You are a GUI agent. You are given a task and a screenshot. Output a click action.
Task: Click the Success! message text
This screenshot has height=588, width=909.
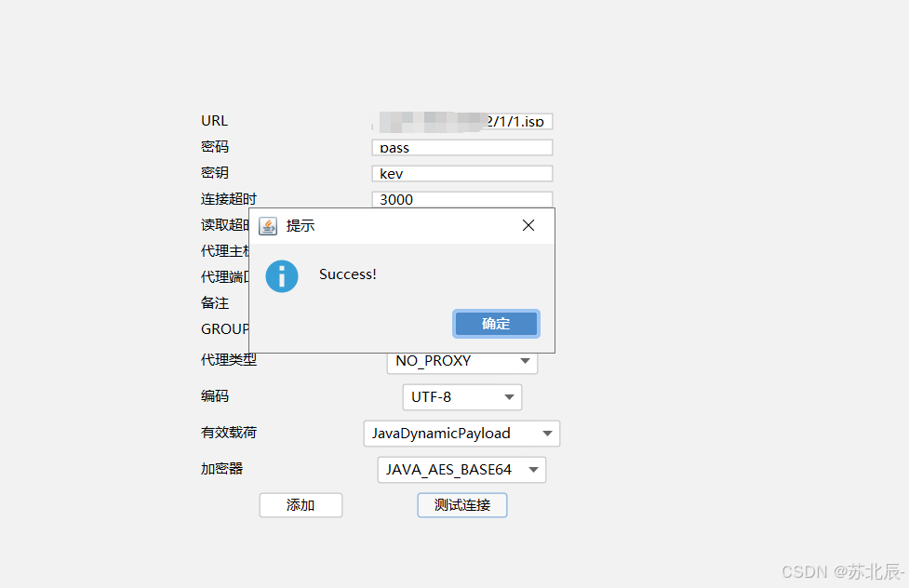point(347,274)
